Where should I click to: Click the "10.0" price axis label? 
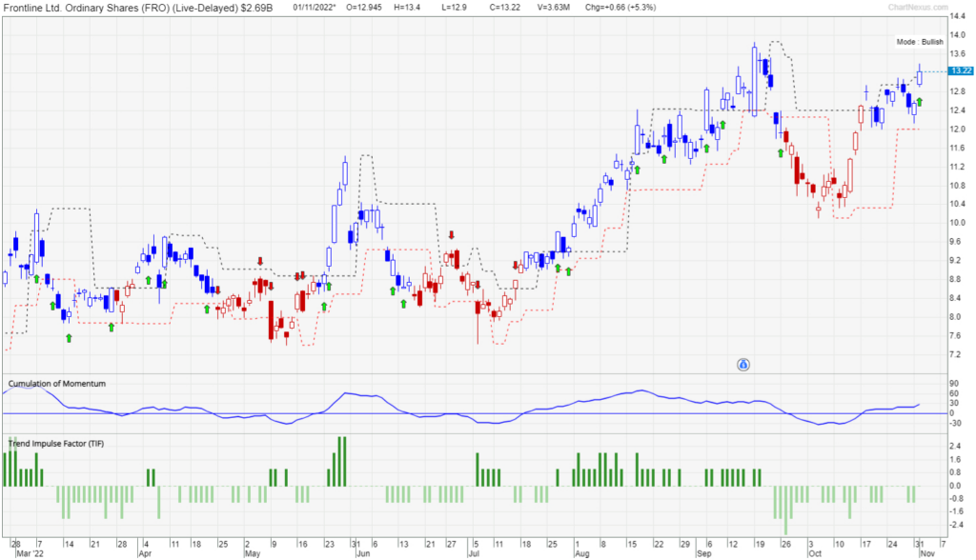pos(957,223)
